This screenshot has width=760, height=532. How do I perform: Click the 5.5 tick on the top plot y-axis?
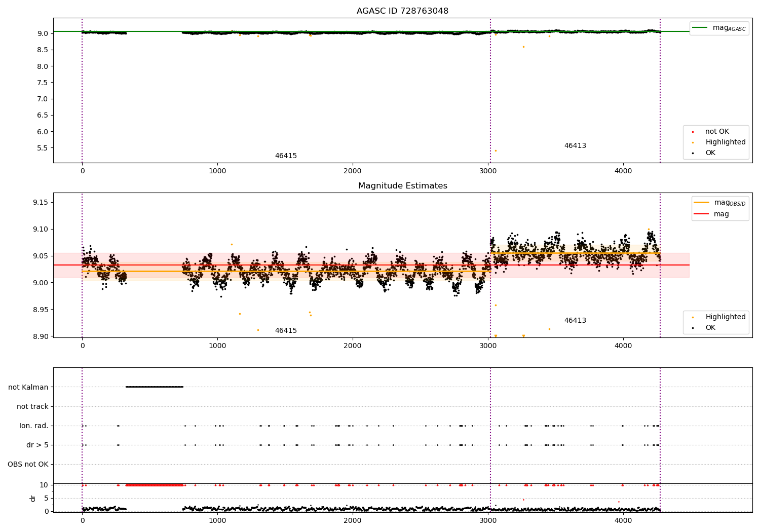43,148
